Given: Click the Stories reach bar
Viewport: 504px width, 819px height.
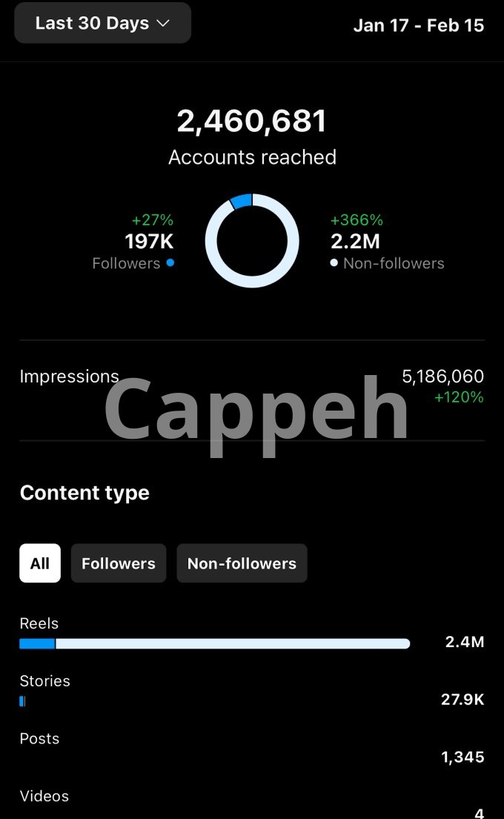Looking at the screenshot, I should (22, 700).
